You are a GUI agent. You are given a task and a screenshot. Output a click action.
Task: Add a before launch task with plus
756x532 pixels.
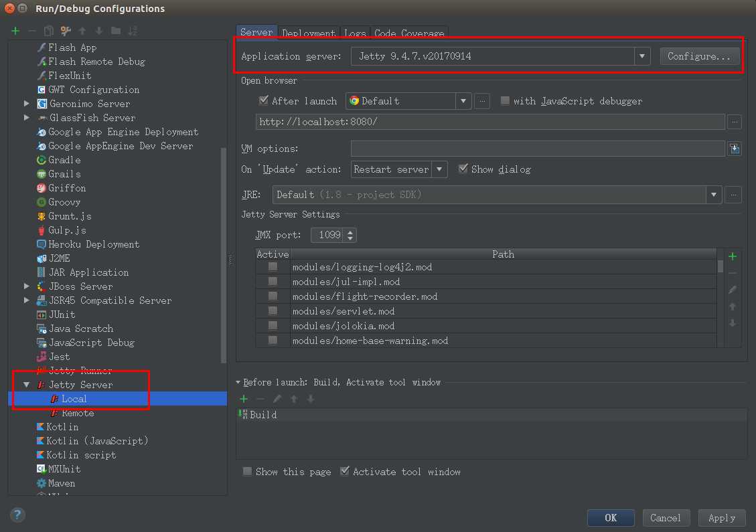pyautogui.click(x=244, y=399)
